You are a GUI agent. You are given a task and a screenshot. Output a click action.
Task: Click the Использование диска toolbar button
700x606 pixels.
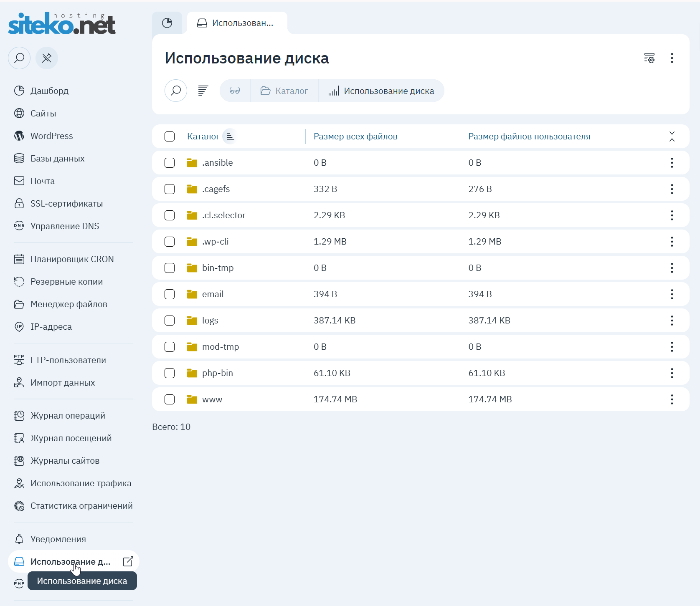(x=381, y=91)
